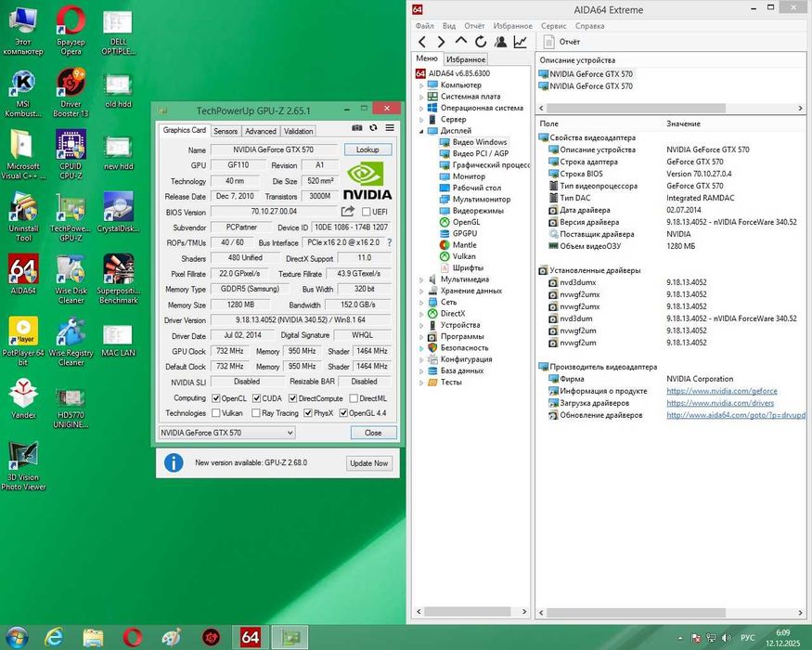
Task: Open the Отчёт report toolbar button
Action: pos(561,42)
